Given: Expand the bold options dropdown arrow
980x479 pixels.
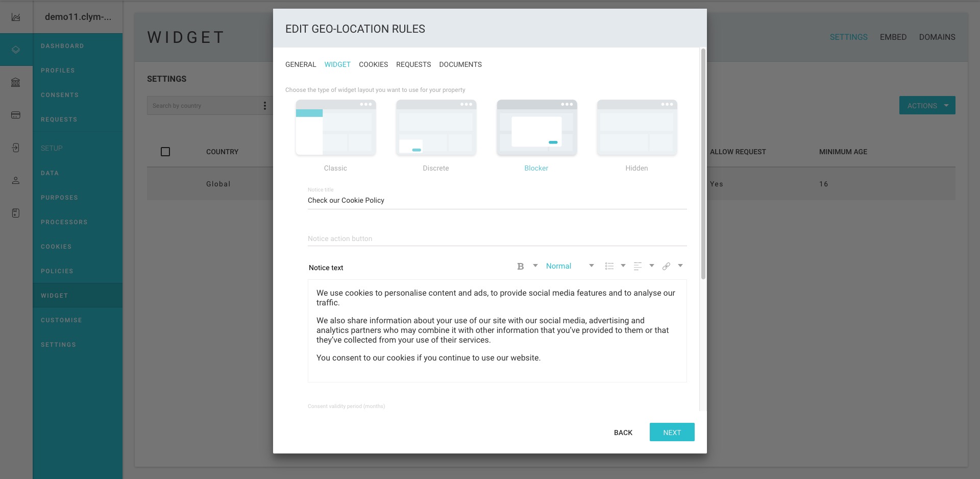Looking at the screenshot, I should (x=535, y=266).
